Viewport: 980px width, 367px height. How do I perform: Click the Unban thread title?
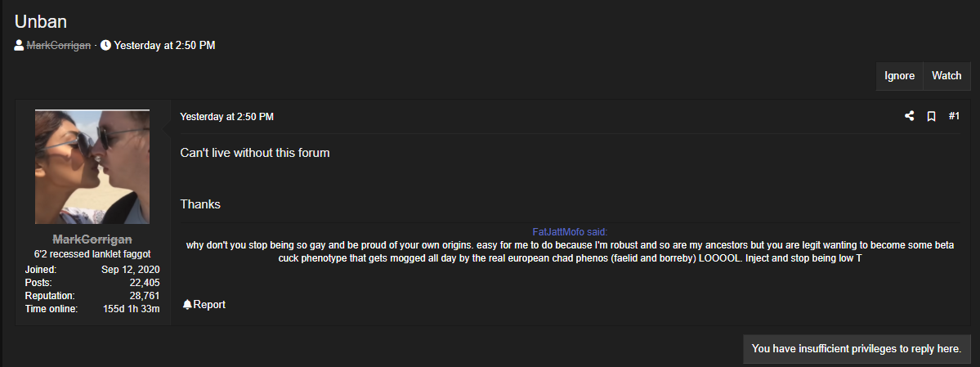coord(41,22)
